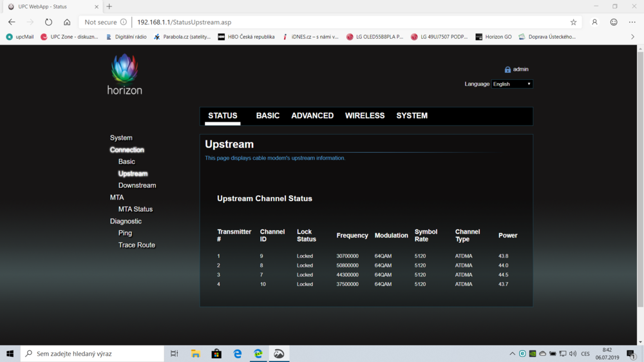This screenshot has width=644, height=362.
Task: Open the browser settings ellipsis menu
Action: click(x=632, y=22)
